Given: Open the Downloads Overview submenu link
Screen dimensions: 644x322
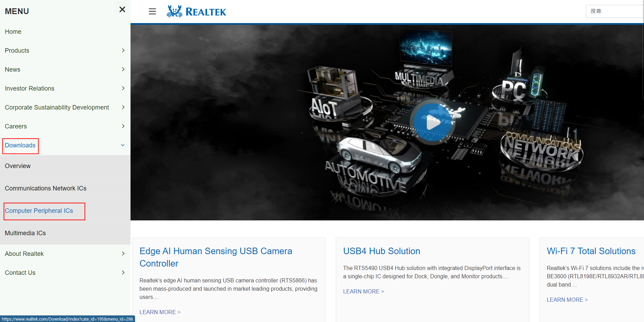Looking at the screenshot, I should click(18, 166).
